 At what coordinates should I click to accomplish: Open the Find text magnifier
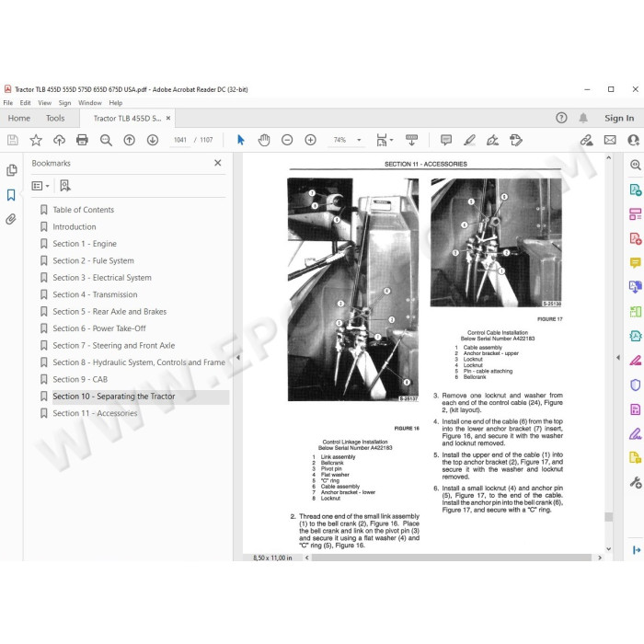(106, 140)
